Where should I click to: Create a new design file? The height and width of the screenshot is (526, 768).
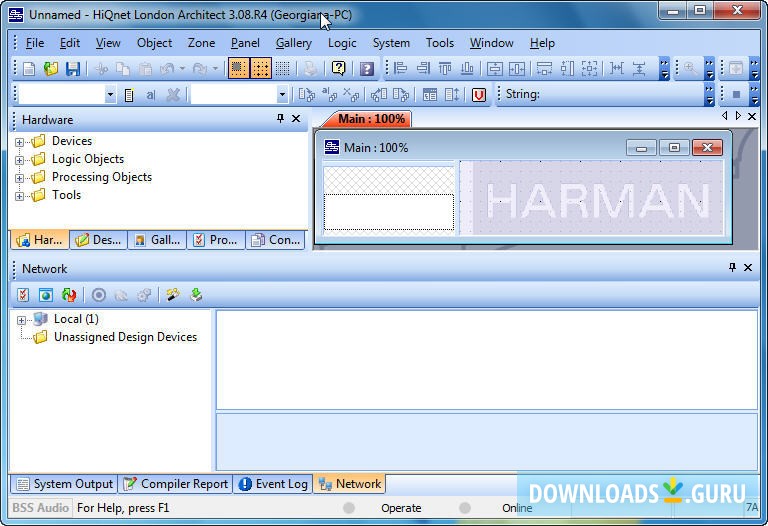point(29,69)
